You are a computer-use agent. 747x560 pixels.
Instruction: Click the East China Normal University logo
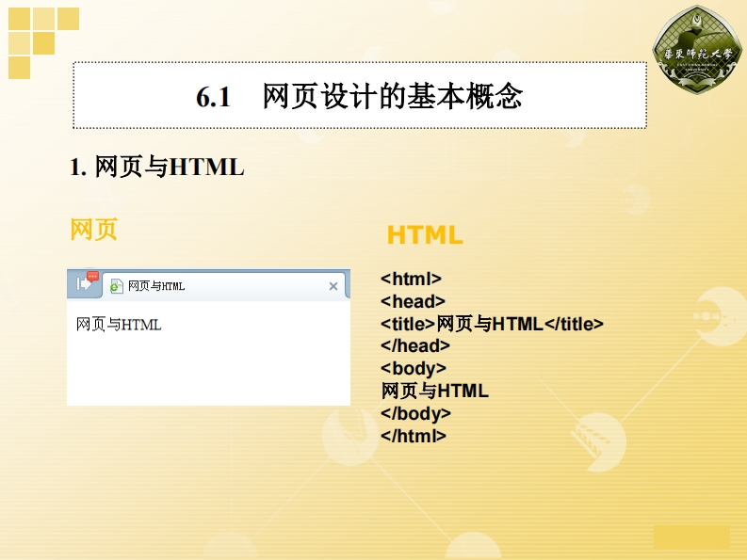pos(698,49)
